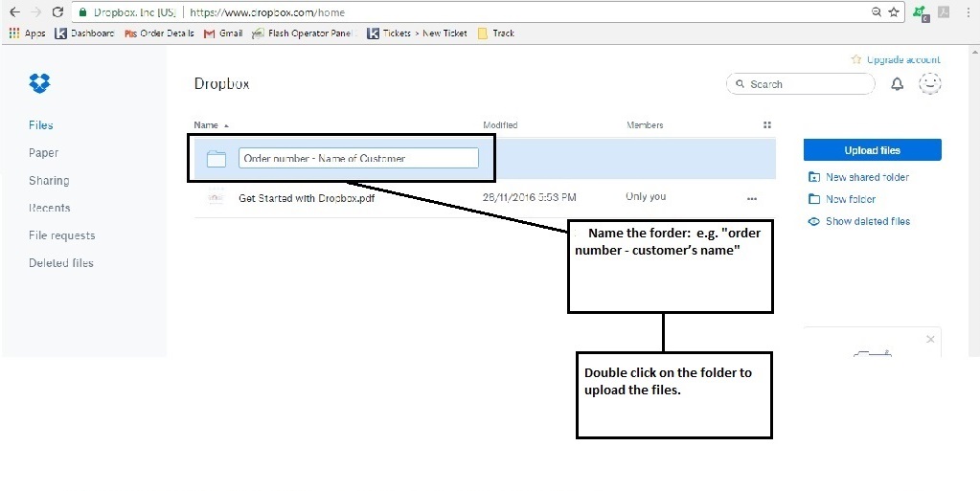Click the browser back arrow

14,11
